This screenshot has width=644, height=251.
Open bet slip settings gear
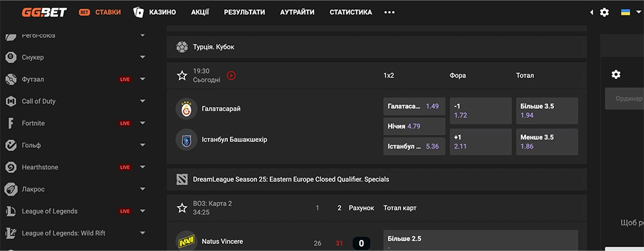[616, 74]
